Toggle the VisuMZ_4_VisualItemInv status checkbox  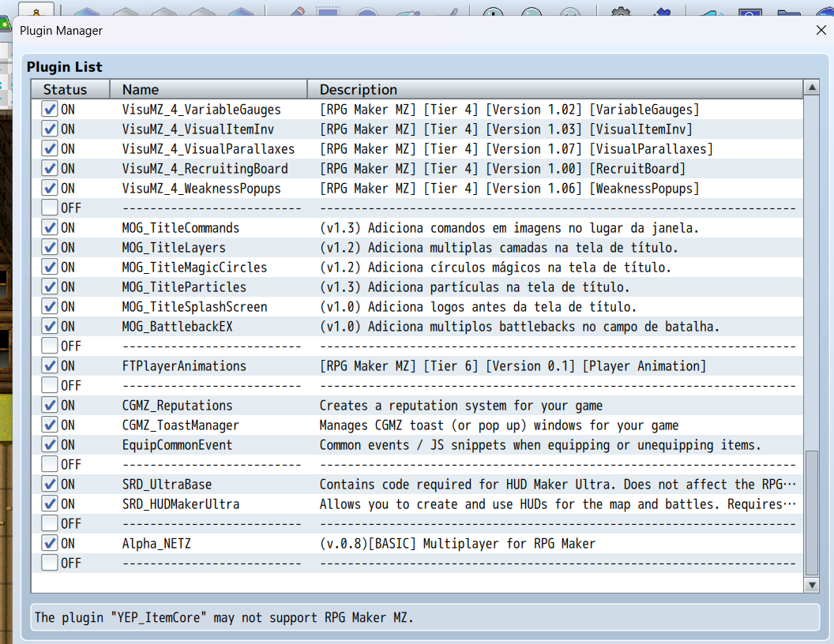pos(50,129)
